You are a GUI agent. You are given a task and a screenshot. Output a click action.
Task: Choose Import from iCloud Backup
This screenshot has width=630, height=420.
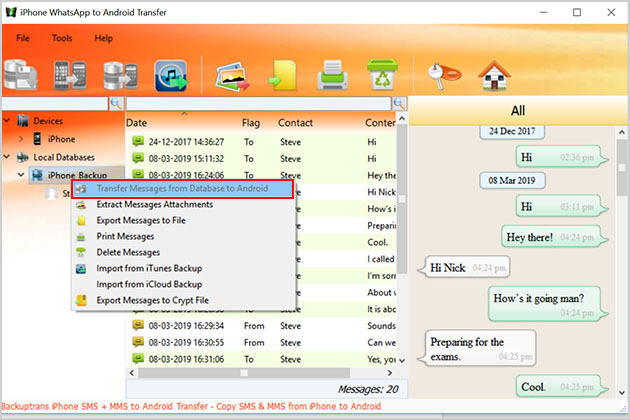[x=182, y=284]
